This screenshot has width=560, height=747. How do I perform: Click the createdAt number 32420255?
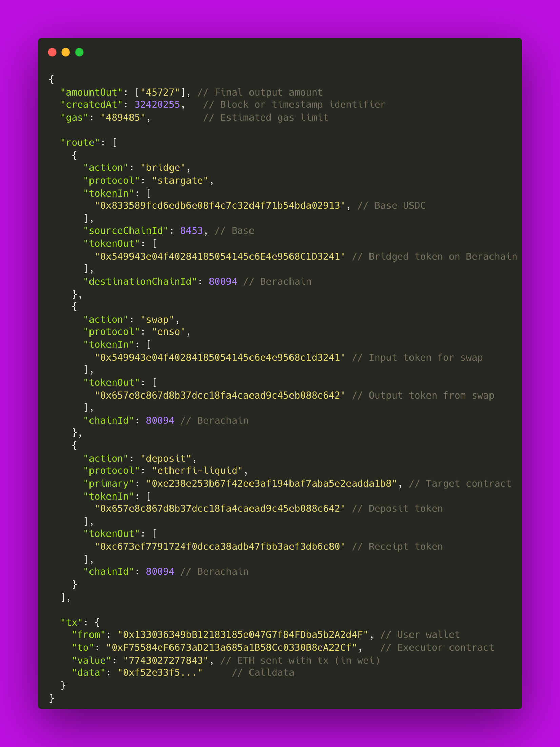coord(157,105)
